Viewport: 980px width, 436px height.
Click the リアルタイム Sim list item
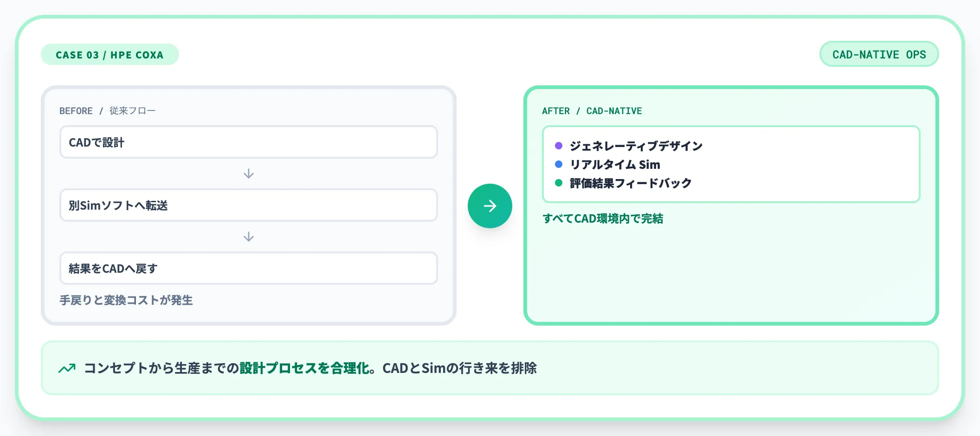pyautogui.click(x=615, y=165)
